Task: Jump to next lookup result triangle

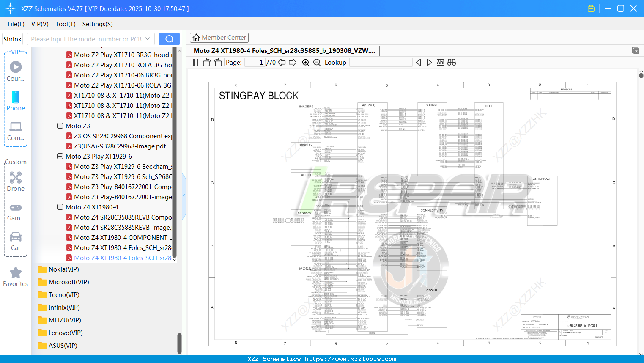Action: pyautogui.click(x=429, y=63)
